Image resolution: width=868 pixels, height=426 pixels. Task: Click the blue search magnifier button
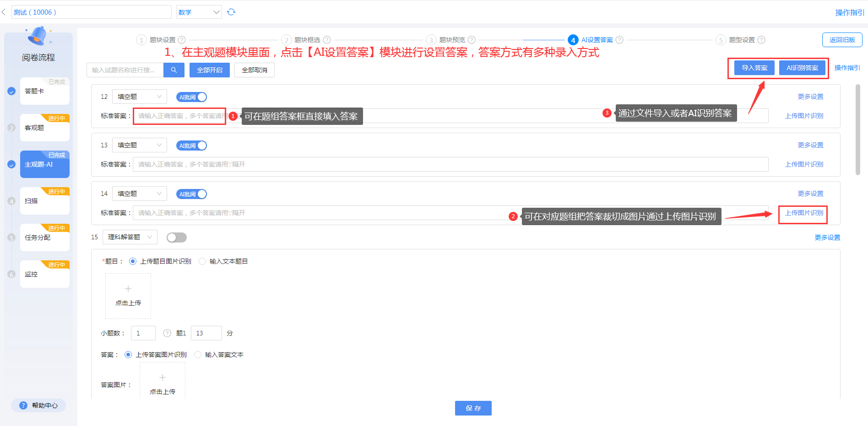174,70
